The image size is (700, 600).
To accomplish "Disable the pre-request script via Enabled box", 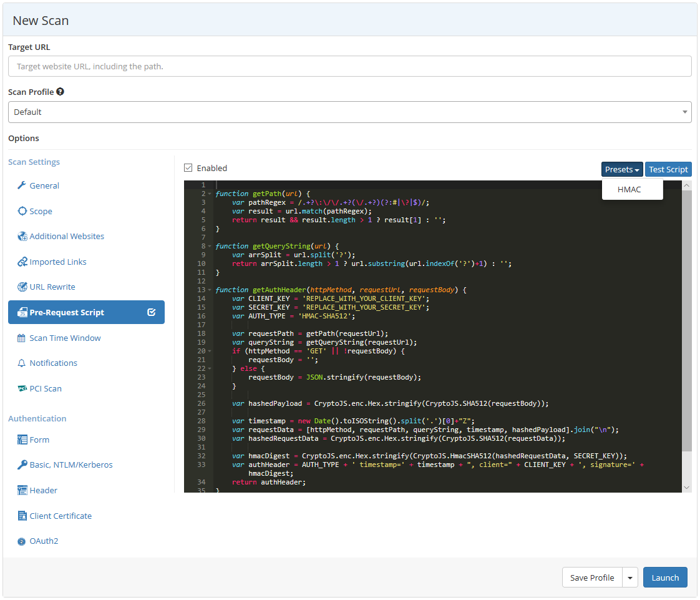I will pyautogui.click(x=188, y=167).
